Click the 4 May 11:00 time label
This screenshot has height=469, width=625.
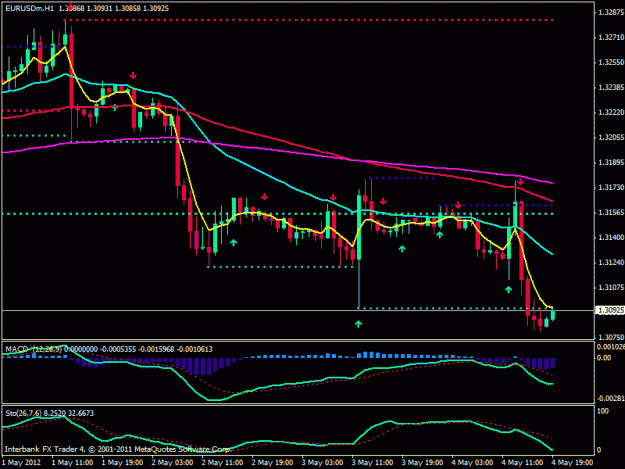coord(522,463)
